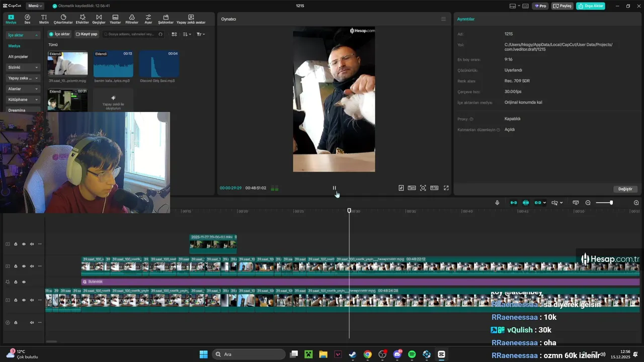Click the player quality icon left of Tam
Screen dimensions: 644x362
401,188
